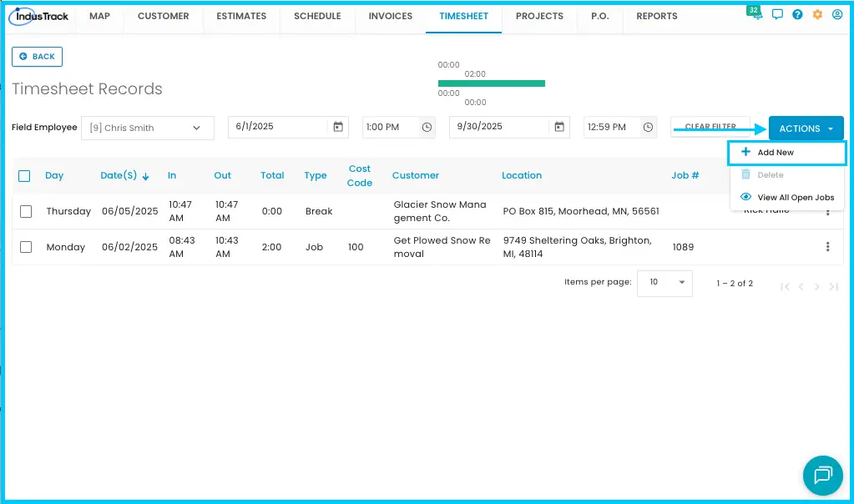The width and height of the screenshot is (854, 504).
Task: Sort table by Out column
Action: (x=222, y=175)
